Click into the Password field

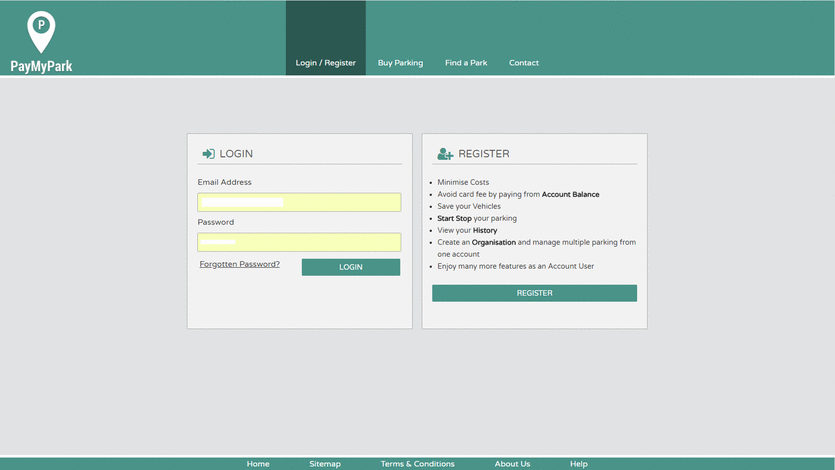299,242
